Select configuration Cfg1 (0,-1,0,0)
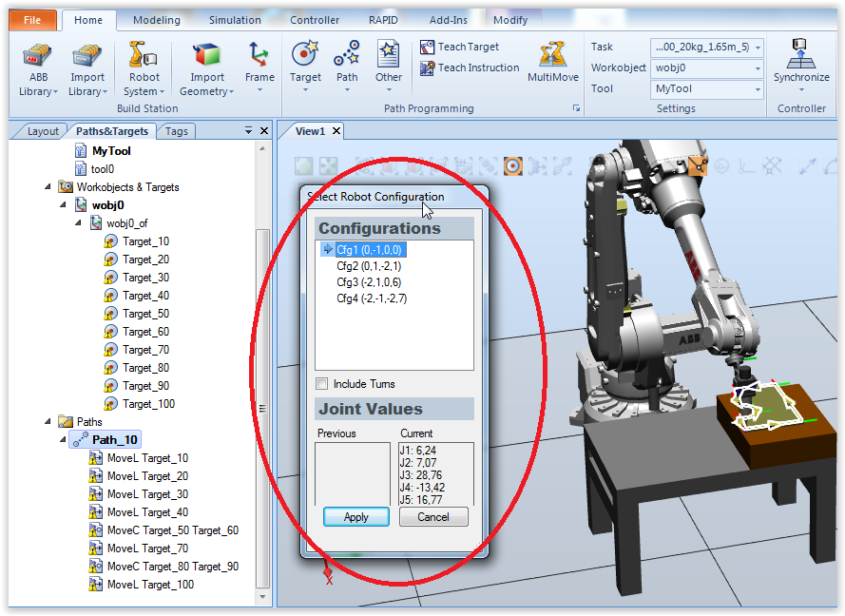This screenshot has width=845, height=616. (x=369, y=249)
